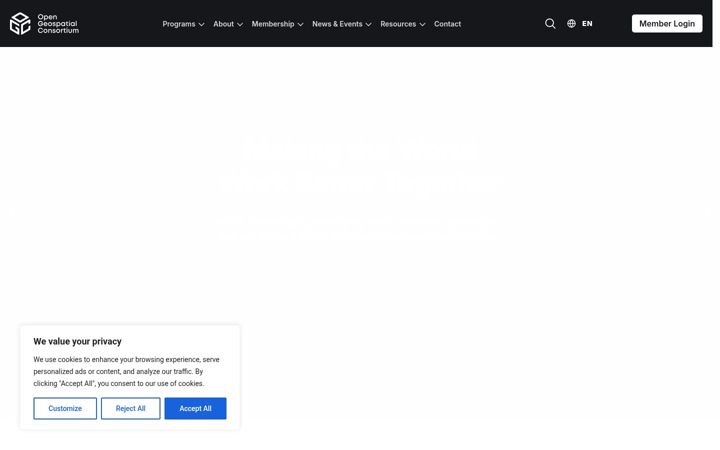Click the Open Geospatial Consortium text logo
Screen dimensions: 720x450
coord(58,23)
